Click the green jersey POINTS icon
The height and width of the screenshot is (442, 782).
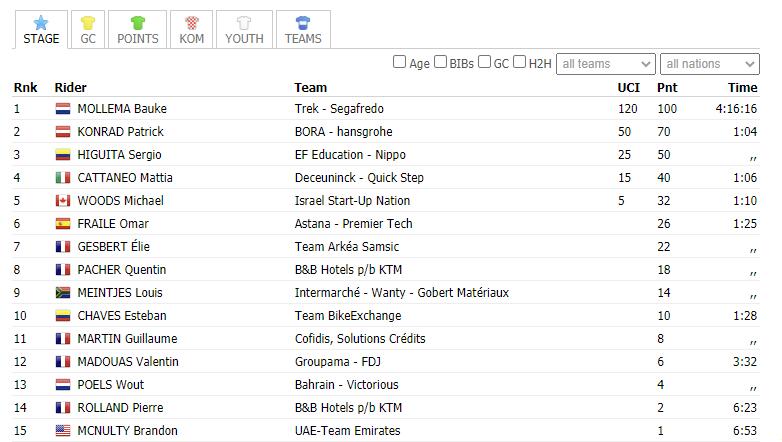pos(138,23)
